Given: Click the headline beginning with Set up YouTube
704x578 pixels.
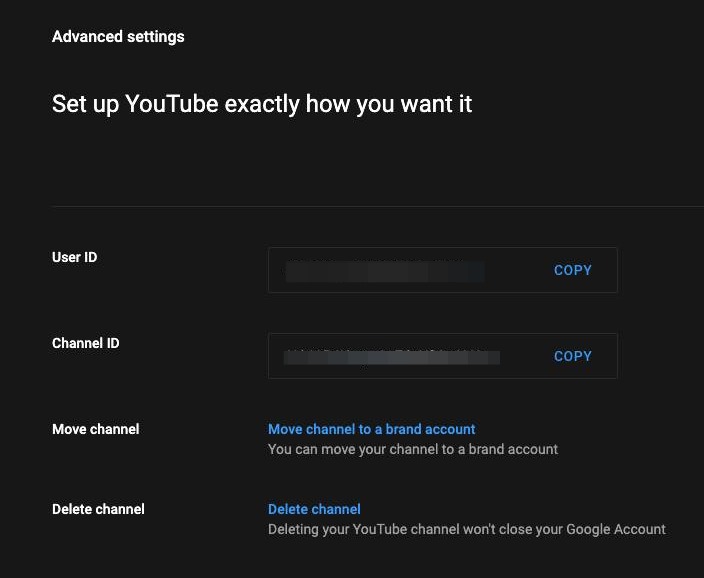Looking at the screenshot, I should [262, 103].
